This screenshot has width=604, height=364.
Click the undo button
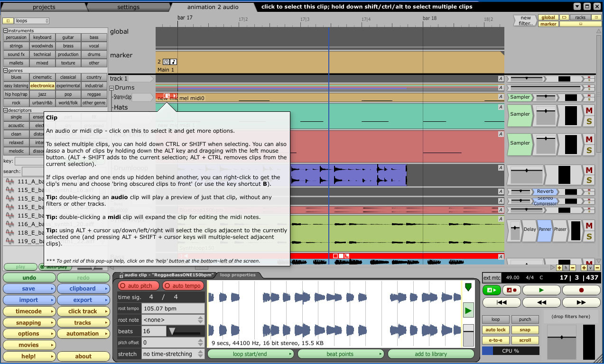tap(29, 278)
